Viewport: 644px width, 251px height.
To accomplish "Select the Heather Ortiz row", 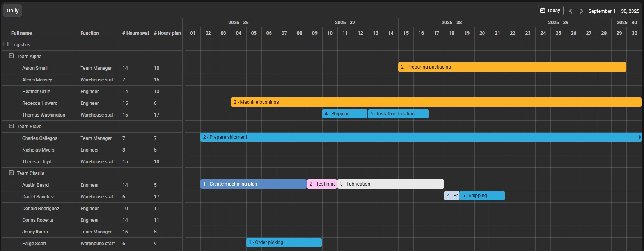I will tap(92, 91).
